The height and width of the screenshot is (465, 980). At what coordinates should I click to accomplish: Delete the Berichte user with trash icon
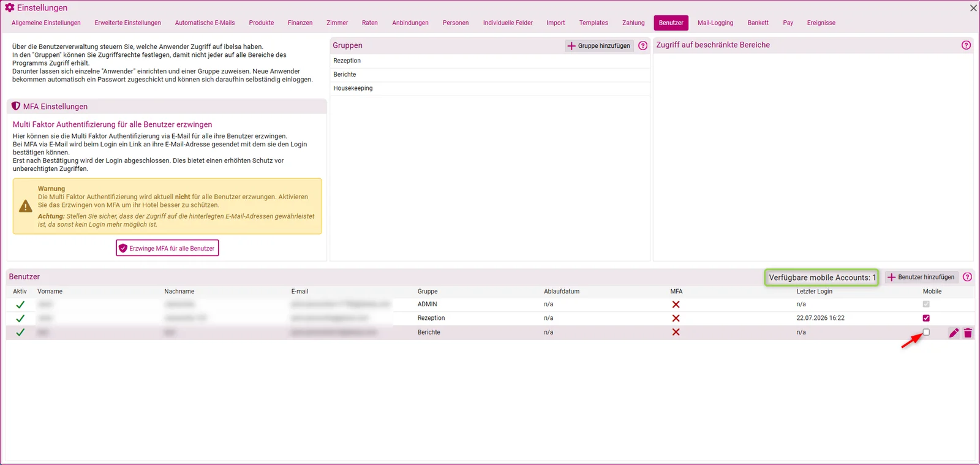(x=968, y=333)
